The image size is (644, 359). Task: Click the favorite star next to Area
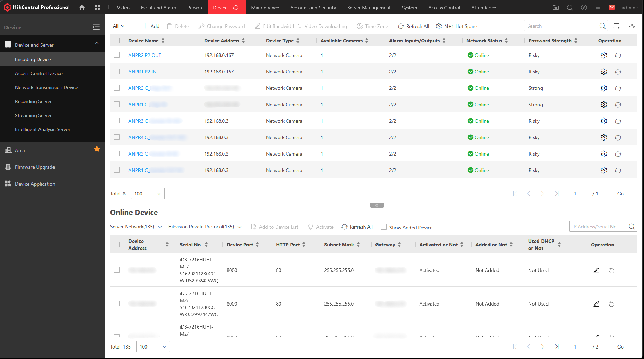[x=97, y=149]
